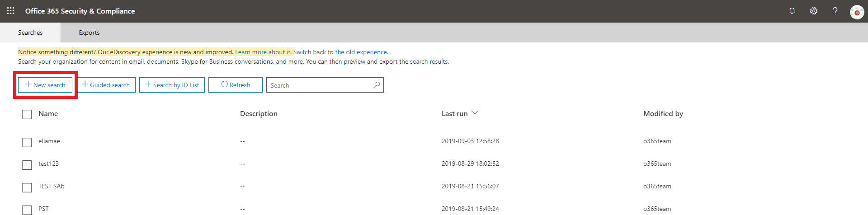Follow the 'Learn more about it' link
The width and height of the screenshot is (868, 215).
click(263, 52)
